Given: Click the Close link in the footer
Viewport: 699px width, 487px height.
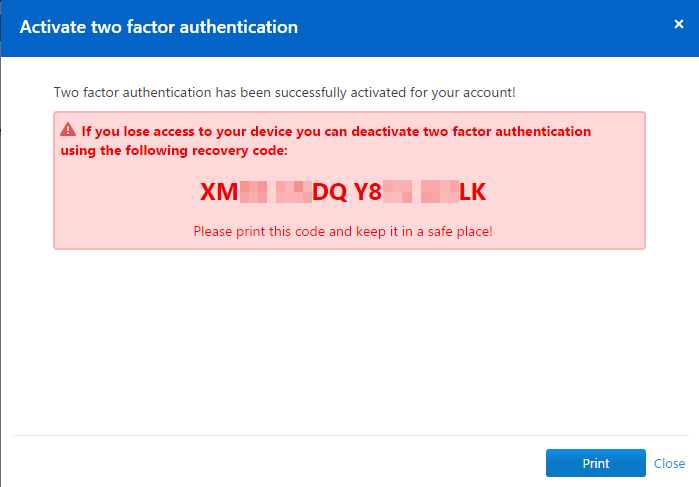Looking at the screenshot, I should point(669,463).
